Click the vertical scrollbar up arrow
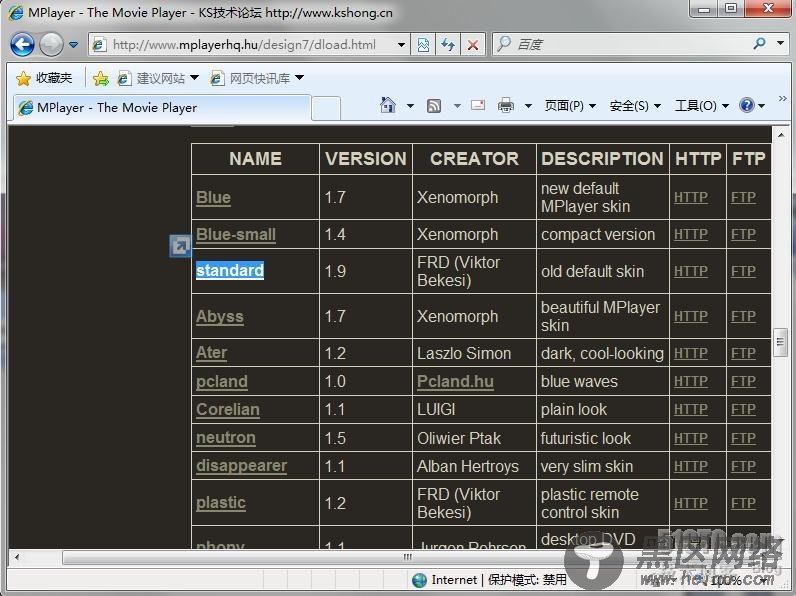The height and width of the screenshot is (596, 796). pos(780,135)
